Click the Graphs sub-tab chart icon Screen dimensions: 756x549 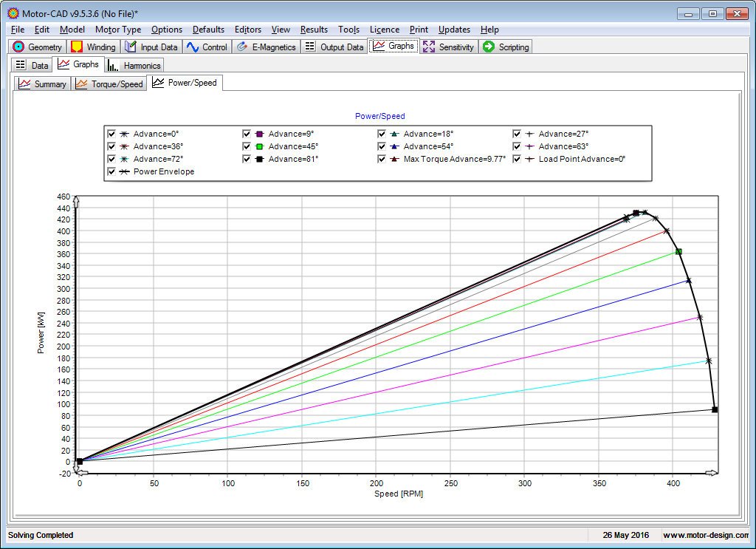63,64
